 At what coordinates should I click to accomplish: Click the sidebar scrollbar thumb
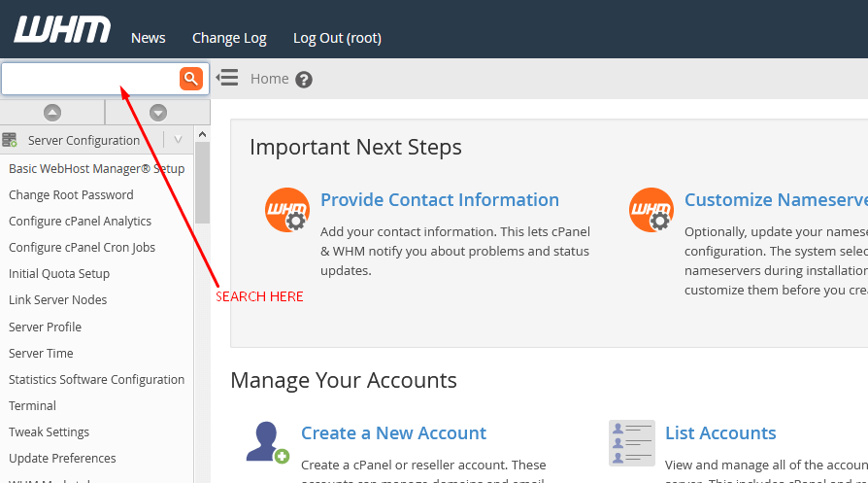point(202,183)
